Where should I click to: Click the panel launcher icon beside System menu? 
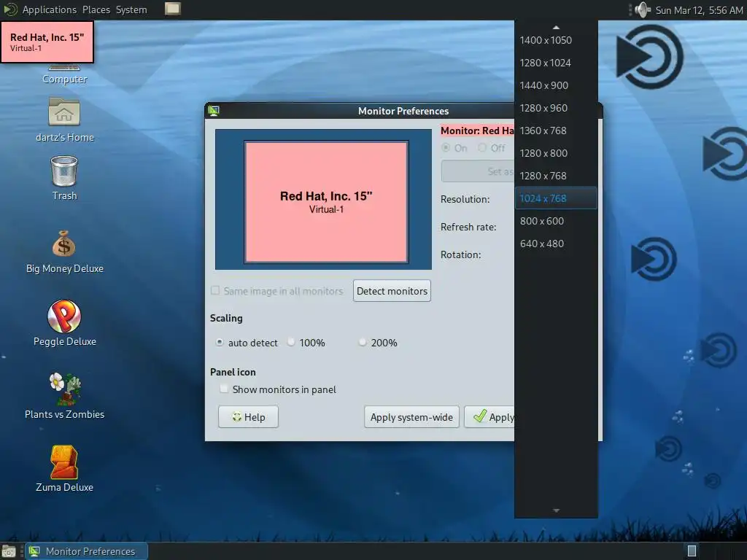(x=172, y=9)
